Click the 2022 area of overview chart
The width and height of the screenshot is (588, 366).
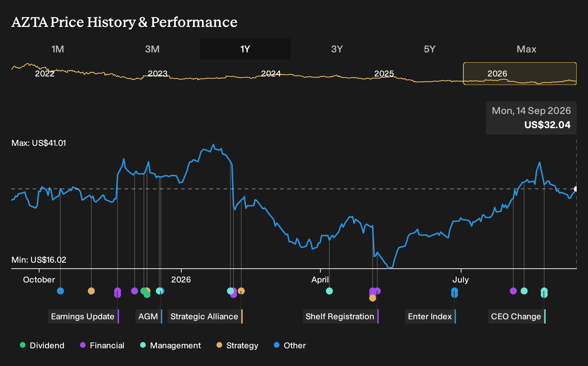click(45, 74)
